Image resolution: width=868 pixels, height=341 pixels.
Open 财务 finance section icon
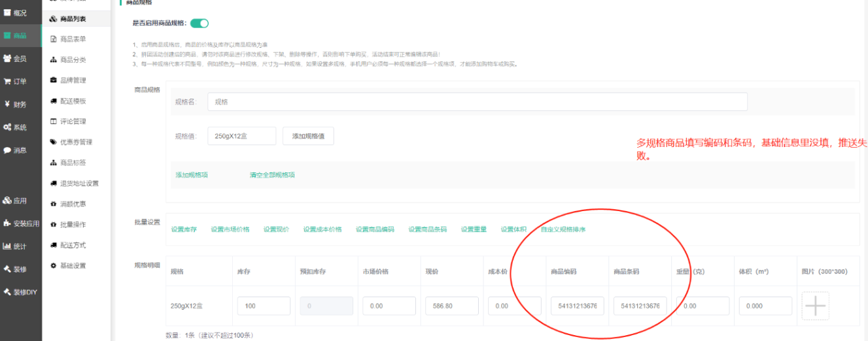click(x=7, y=104)
